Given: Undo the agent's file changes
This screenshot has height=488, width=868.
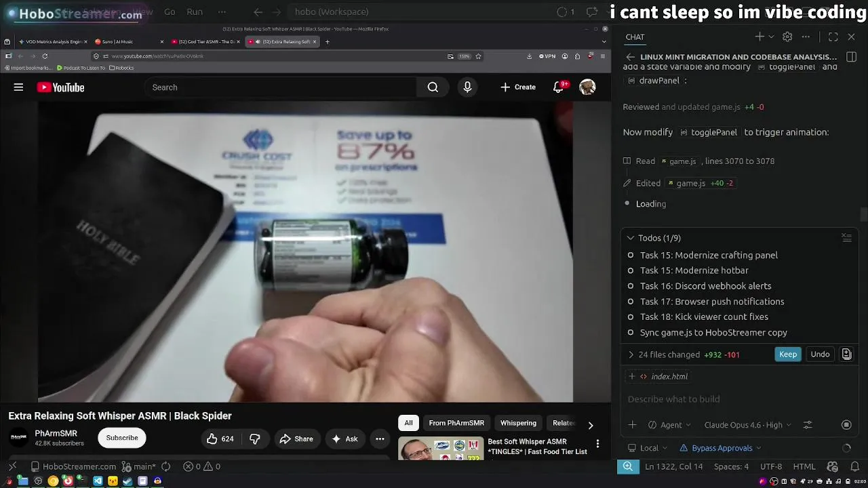Looking at the screenshot, I should point(820,354).
